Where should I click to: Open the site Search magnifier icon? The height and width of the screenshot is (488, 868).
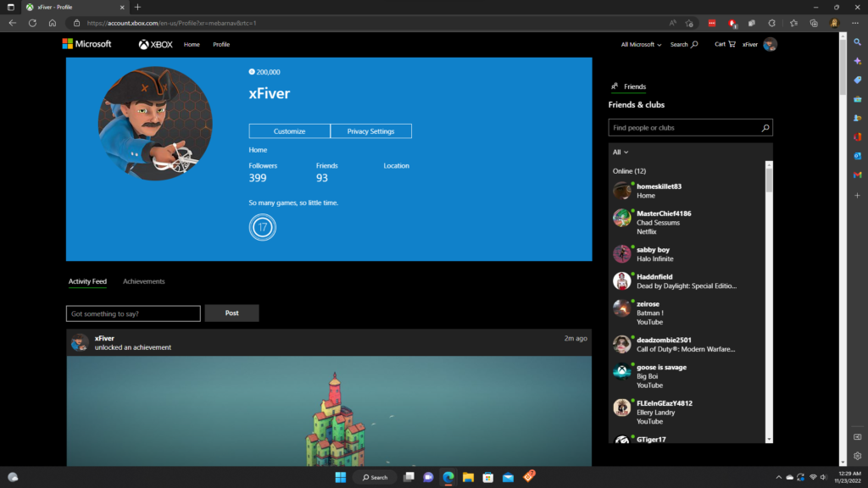click(694, 44)
